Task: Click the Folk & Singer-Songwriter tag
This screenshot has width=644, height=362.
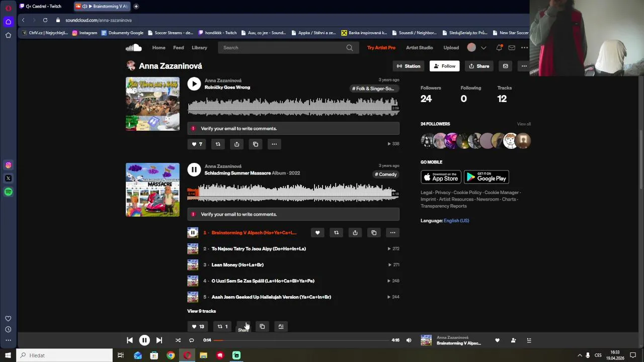Action: (x=373, y=88)
